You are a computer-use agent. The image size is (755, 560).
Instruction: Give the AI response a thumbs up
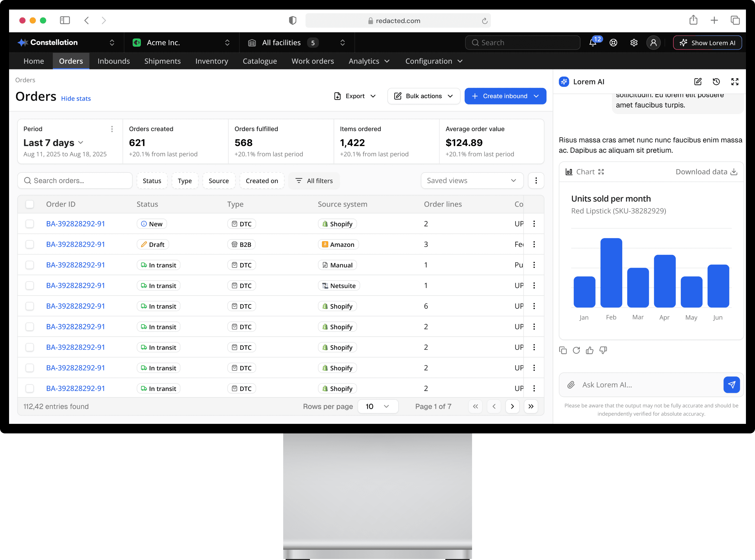(x=590, y=350)
